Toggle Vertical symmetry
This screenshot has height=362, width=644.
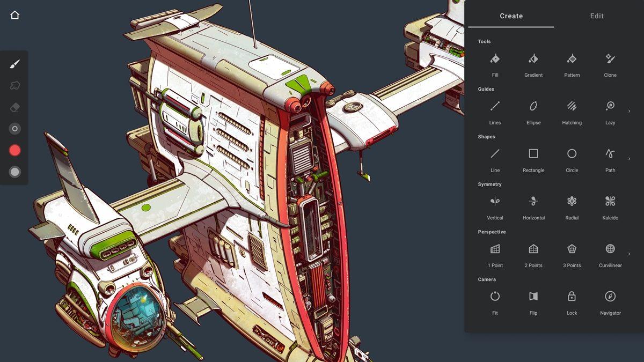pos(495,202)
